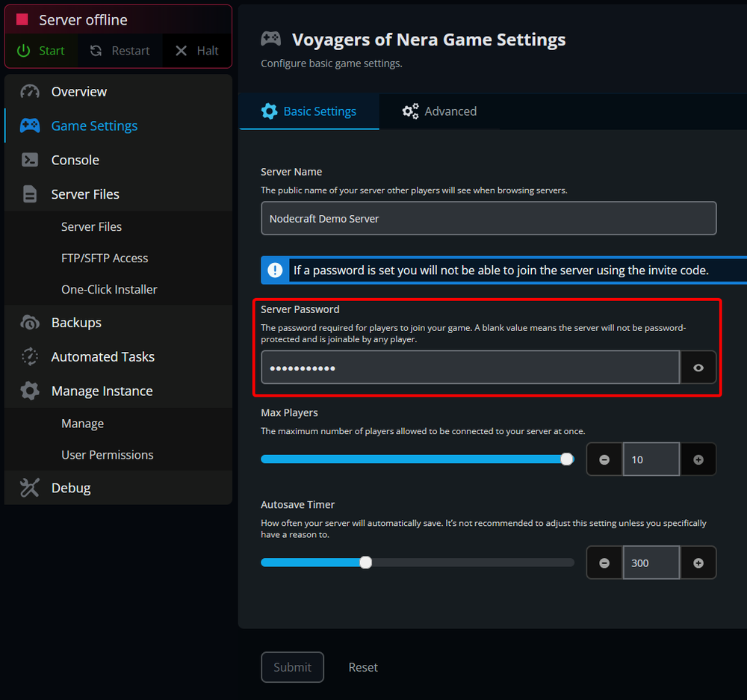
Task: Click the Max Players slider handle
Action: click(566, 459)
